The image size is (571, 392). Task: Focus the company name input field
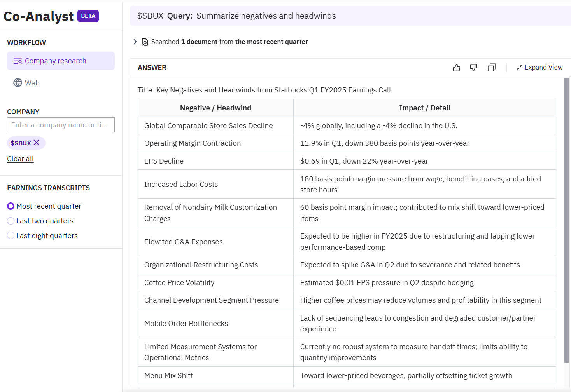61,125
